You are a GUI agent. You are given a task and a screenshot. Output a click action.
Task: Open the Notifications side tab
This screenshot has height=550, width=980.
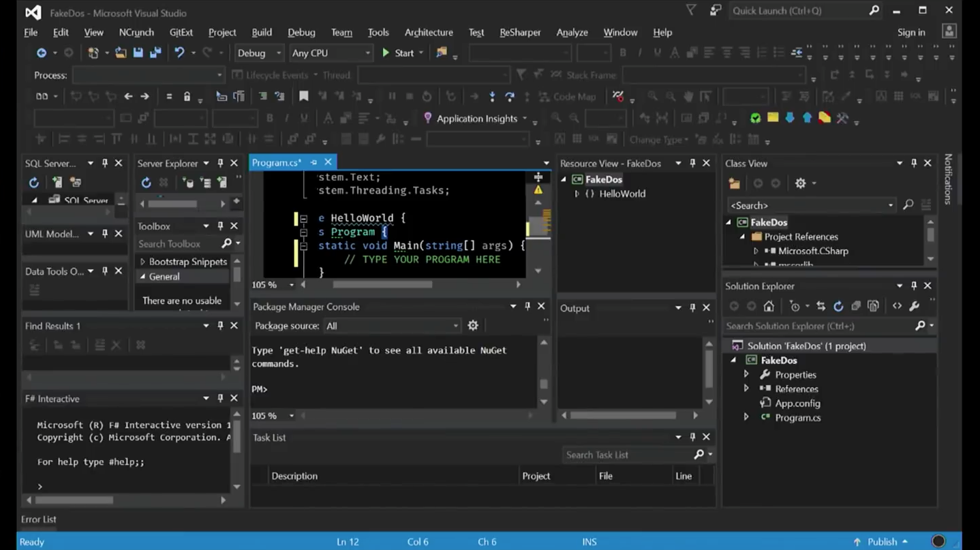pos(948,179)
